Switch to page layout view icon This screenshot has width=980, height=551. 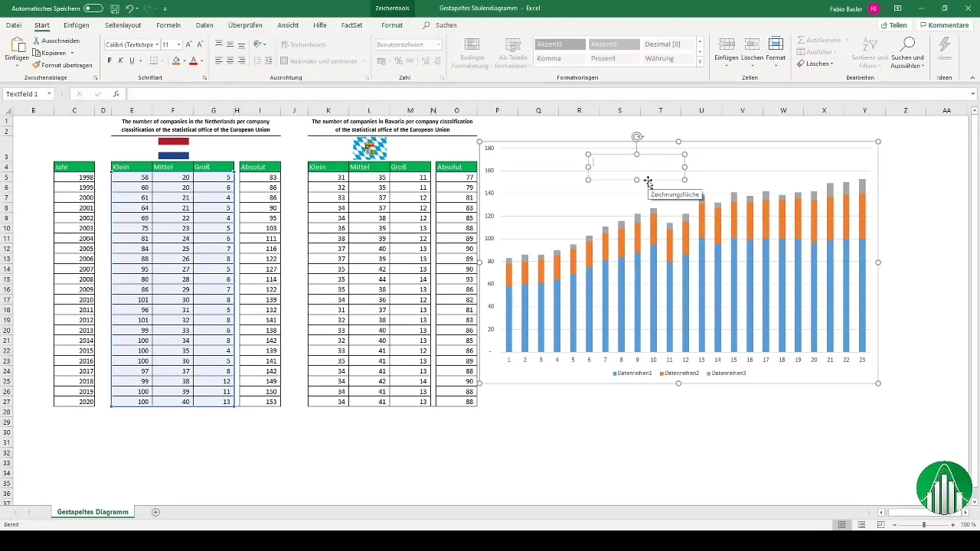[862, 525]
